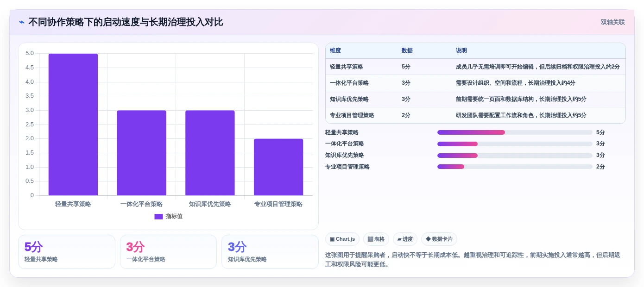This screenshot has height=287, width=644.
Task: Open the 3分 一体化平台策略 stat card
Action: [x=168, y=252]
